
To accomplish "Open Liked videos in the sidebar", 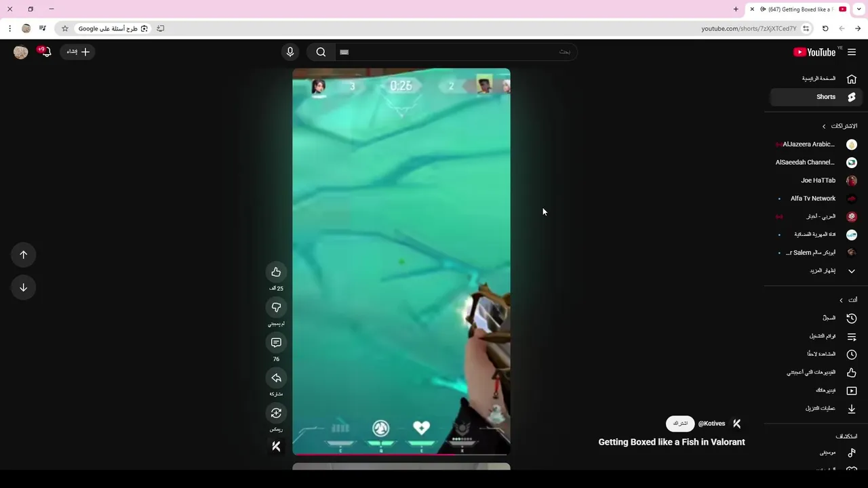I will tap(816, 372).
